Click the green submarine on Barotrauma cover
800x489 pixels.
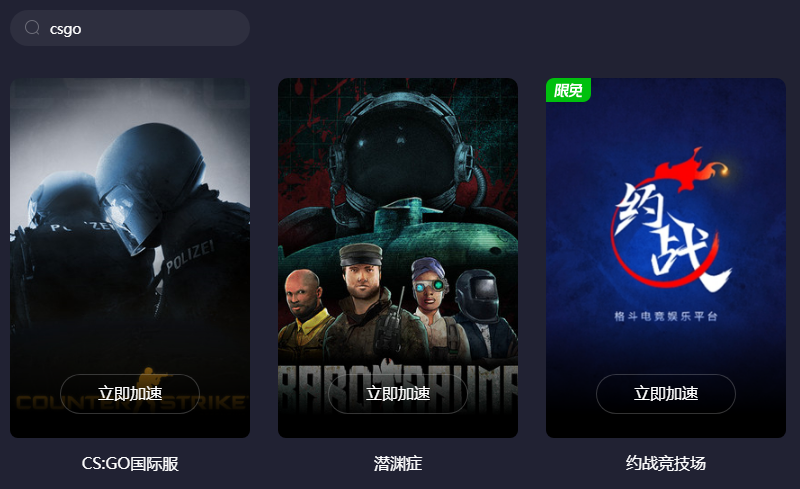(398, 230)
